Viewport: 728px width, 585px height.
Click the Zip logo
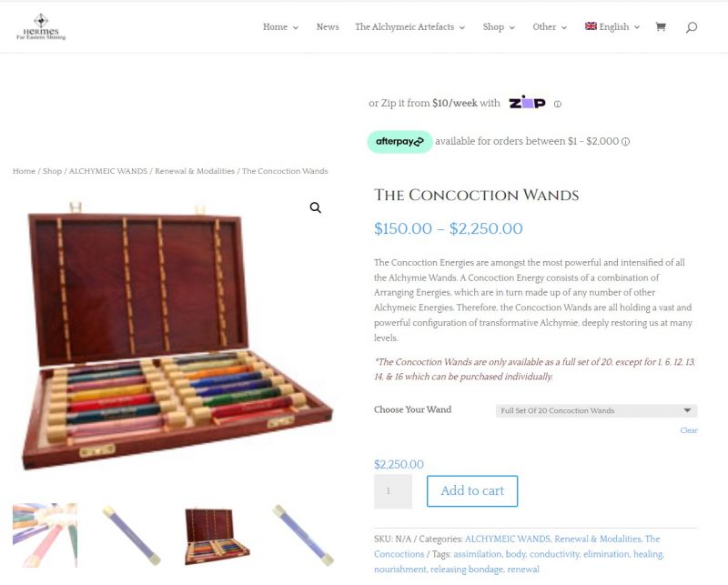(x=527, y=102)
